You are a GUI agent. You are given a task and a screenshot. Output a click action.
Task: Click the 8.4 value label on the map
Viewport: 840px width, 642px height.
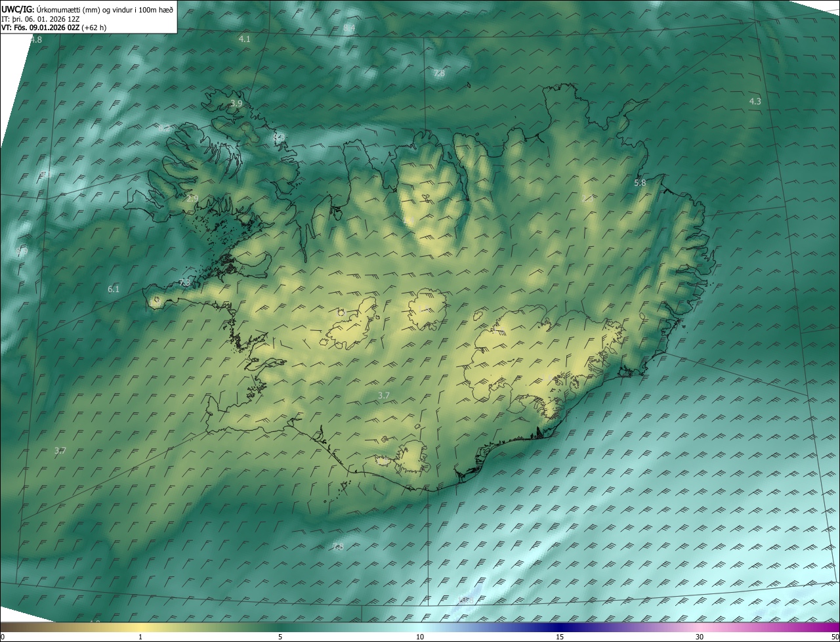(x=349, y=28)
